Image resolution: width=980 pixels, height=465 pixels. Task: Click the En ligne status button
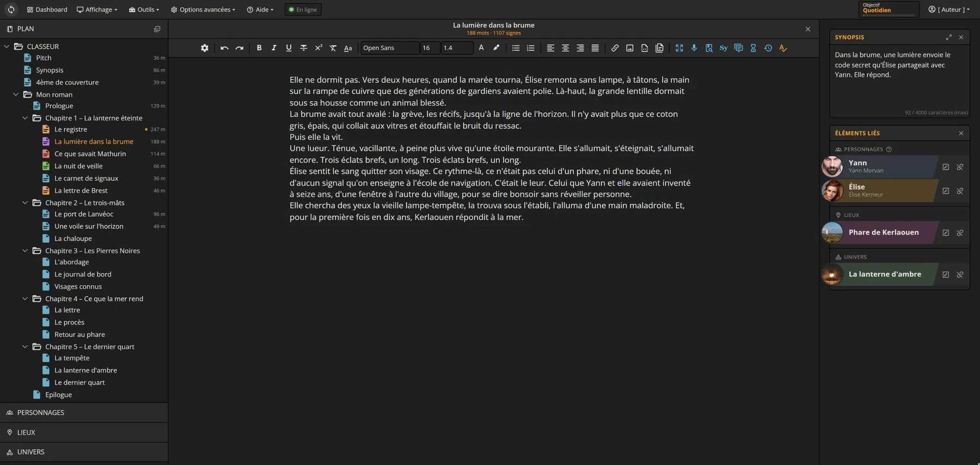[x=303, y=9]
